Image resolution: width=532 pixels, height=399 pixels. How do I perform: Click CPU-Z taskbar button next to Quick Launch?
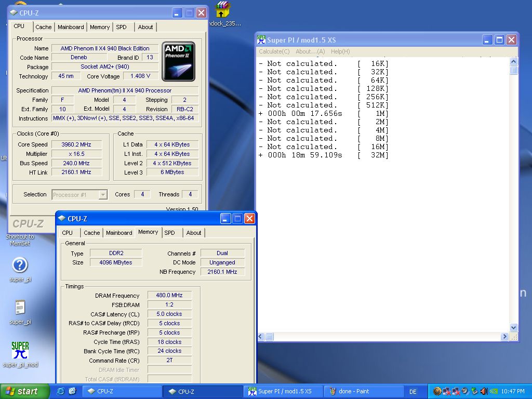tap(122, 392)
